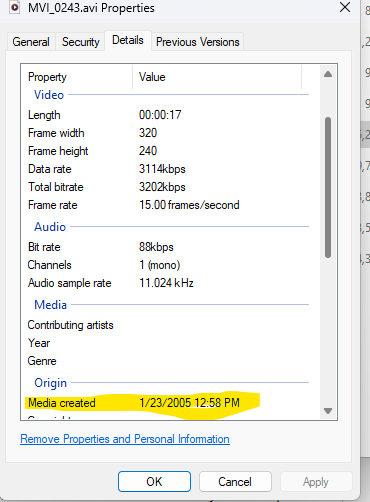Image resolution: width=370 pixels, height=502 pixels.
Task: Select the 00:00:17 length value
Action: coord(160,115)
